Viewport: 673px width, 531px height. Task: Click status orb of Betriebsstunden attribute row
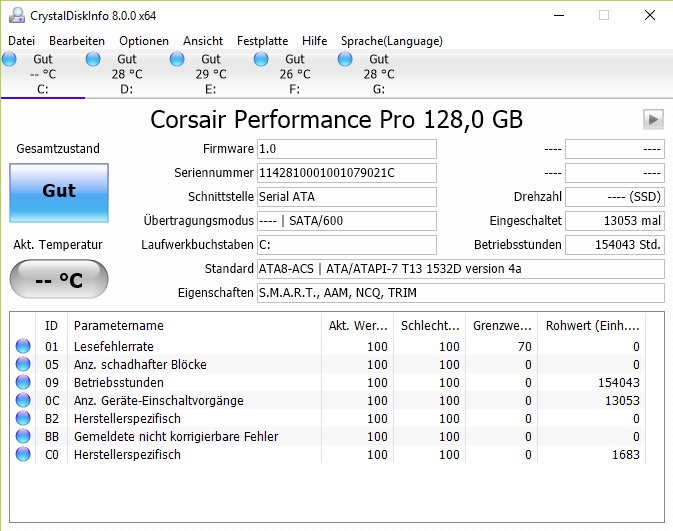23,382
